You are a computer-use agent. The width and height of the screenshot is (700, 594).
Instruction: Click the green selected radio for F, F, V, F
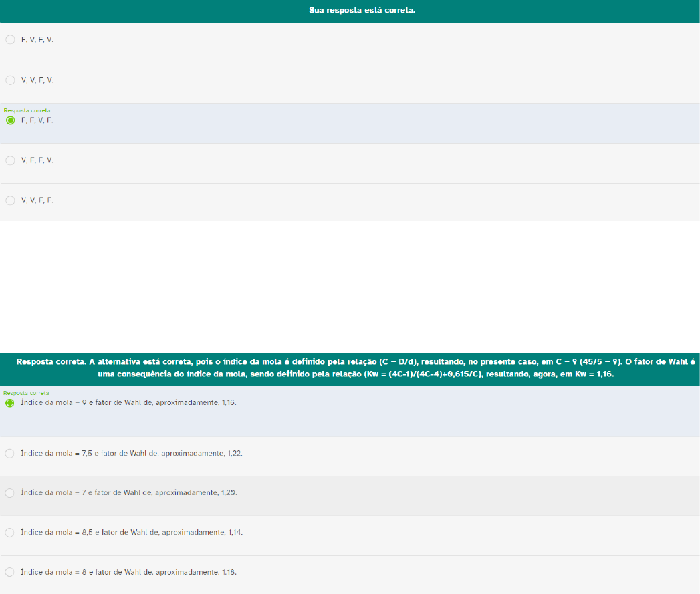10,120
